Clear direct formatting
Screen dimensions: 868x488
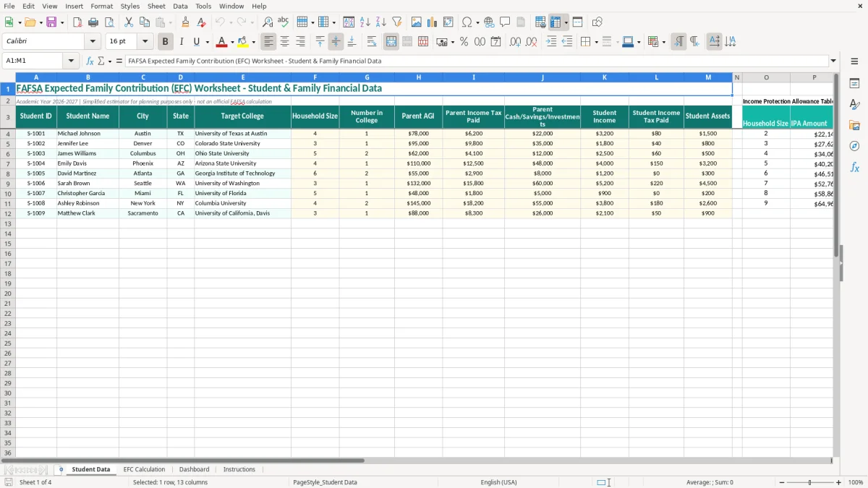(x=202, y=22)
